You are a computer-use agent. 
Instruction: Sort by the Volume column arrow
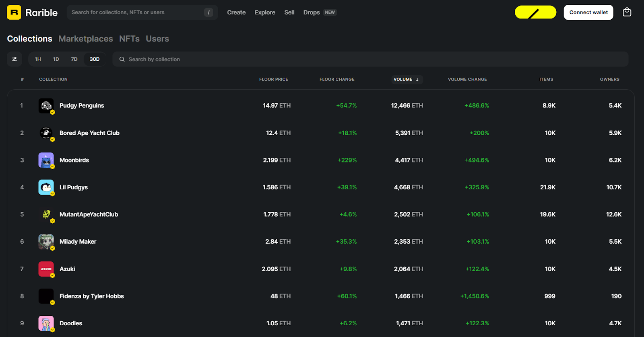click(417, 80)
